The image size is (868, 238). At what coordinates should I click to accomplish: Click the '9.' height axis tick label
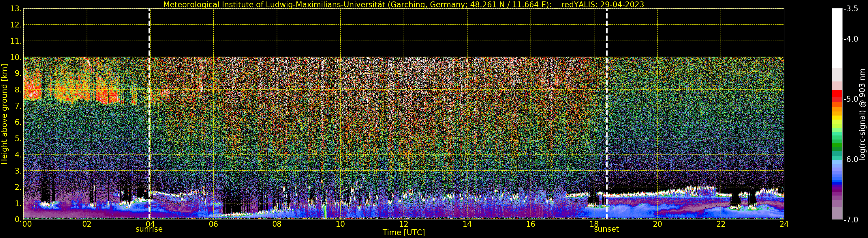point(18,74)
